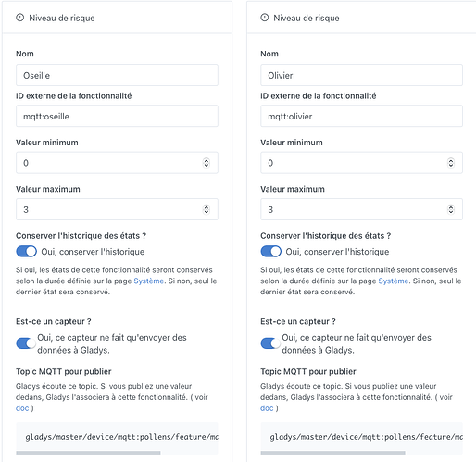Click the Nom field containing Olivier
Screen dimensions: 476x462
coord(361,75)
